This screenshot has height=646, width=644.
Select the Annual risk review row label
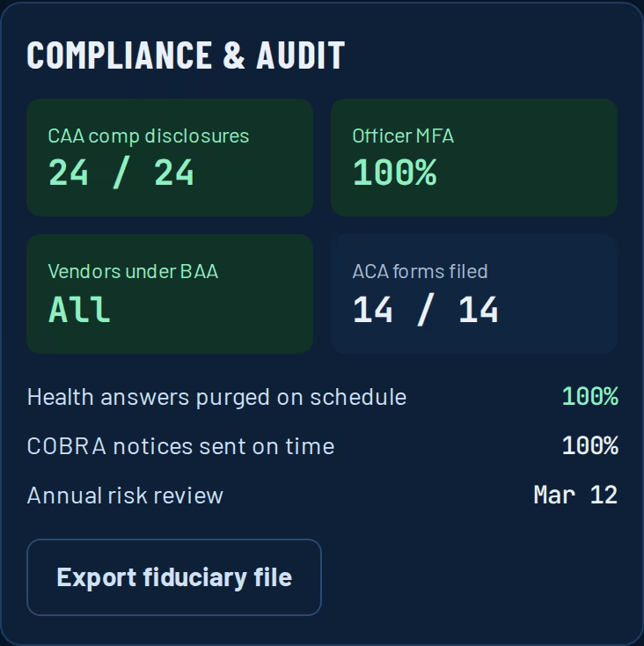pyautogui.click(x=125, y=496)
